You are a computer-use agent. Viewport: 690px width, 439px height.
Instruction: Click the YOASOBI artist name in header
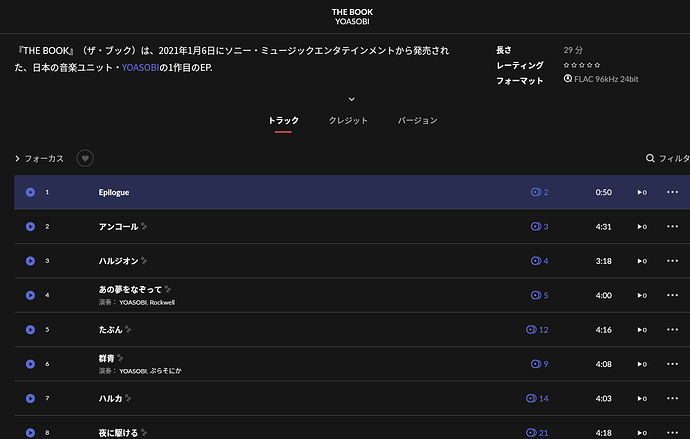tap(352, 22)
